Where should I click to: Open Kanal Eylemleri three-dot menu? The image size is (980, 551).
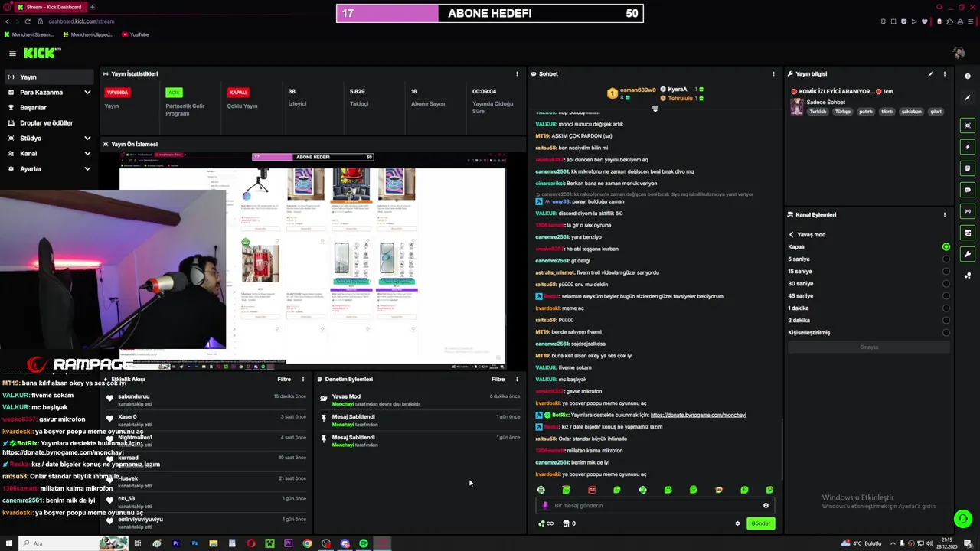944,215
